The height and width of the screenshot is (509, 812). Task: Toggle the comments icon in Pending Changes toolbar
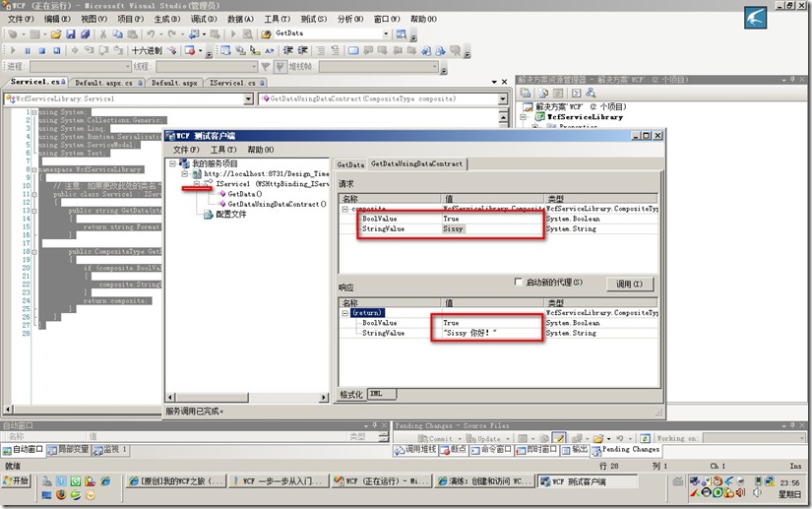pos(558,438)
